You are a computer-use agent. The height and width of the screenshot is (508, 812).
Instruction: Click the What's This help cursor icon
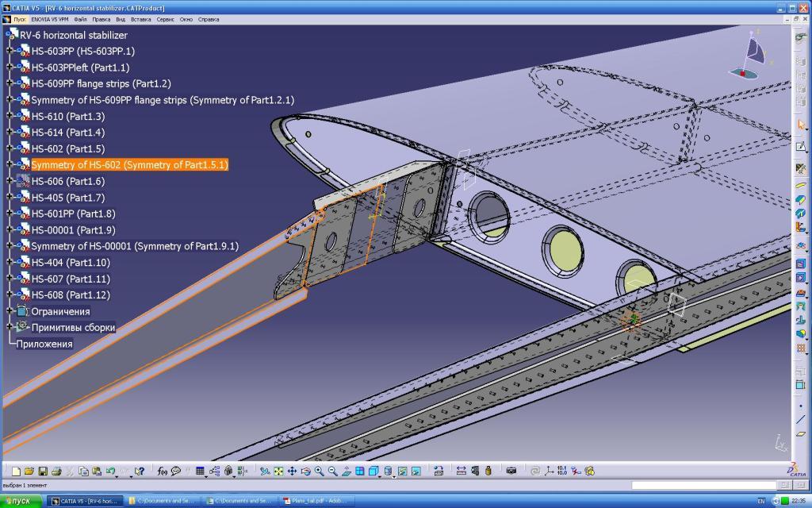(x=140, y=471)
